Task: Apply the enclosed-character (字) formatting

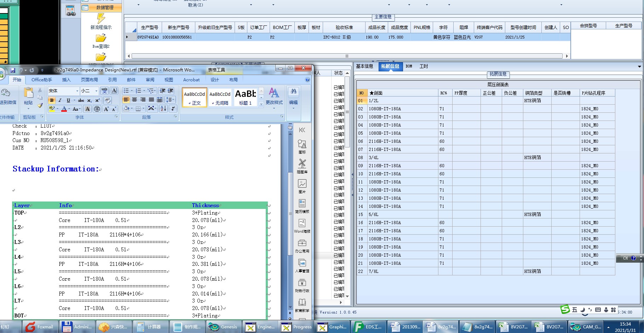Action: (x=97, y=109)
